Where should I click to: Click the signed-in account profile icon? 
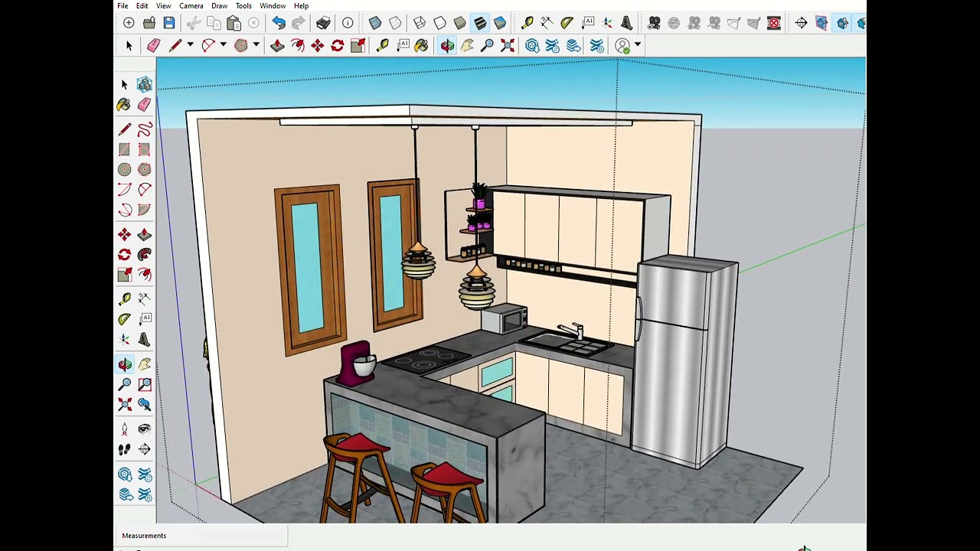[622, 46]
